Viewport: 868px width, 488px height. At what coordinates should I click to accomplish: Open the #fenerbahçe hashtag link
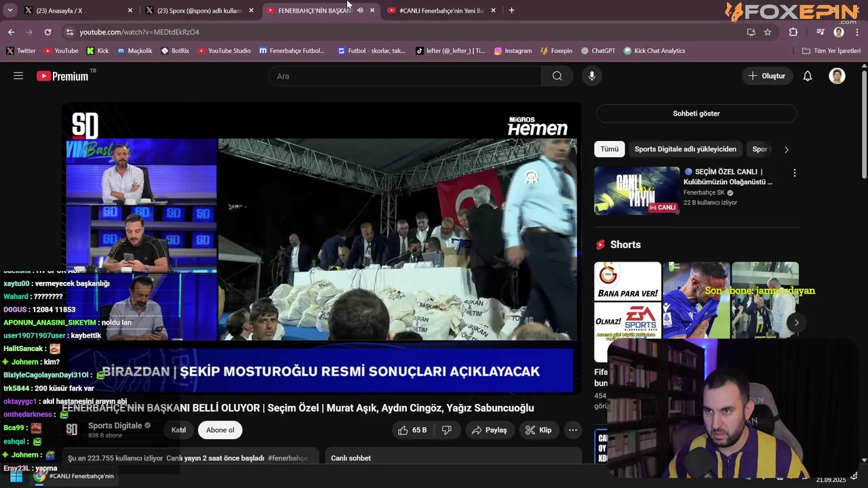tap(288, 458)
